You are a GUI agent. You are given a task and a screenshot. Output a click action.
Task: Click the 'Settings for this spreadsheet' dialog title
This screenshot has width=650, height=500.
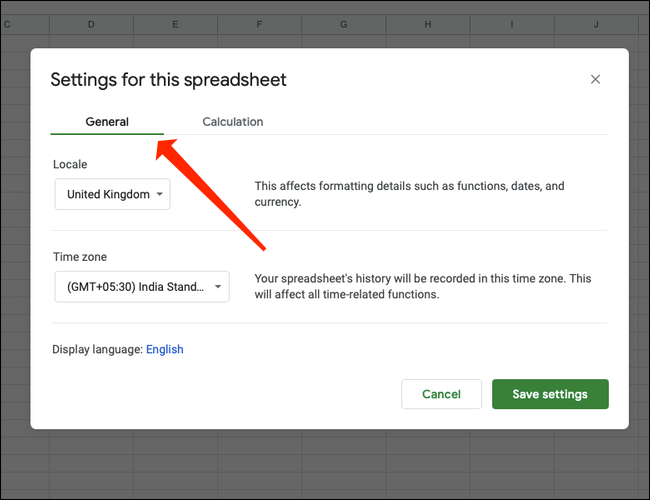(168, 80)
